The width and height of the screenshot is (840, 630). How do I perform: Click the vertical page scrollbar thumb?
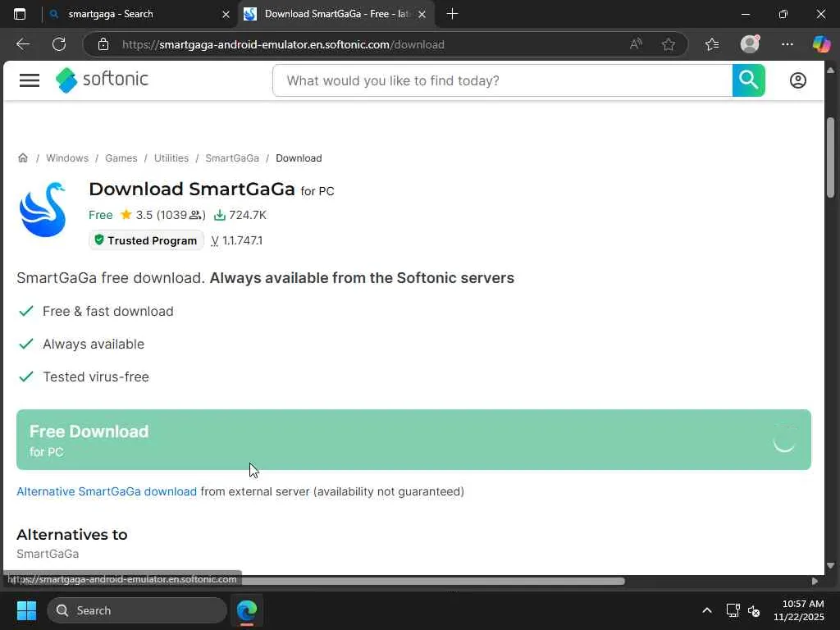pyautogui.click(x=830, y=157)
